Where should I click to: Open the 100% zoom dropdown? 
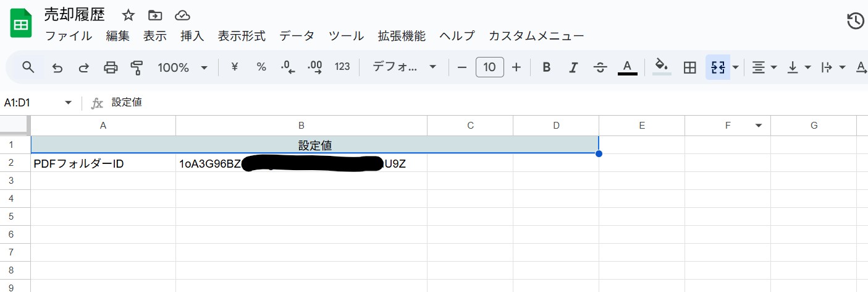tap(182, 67)
